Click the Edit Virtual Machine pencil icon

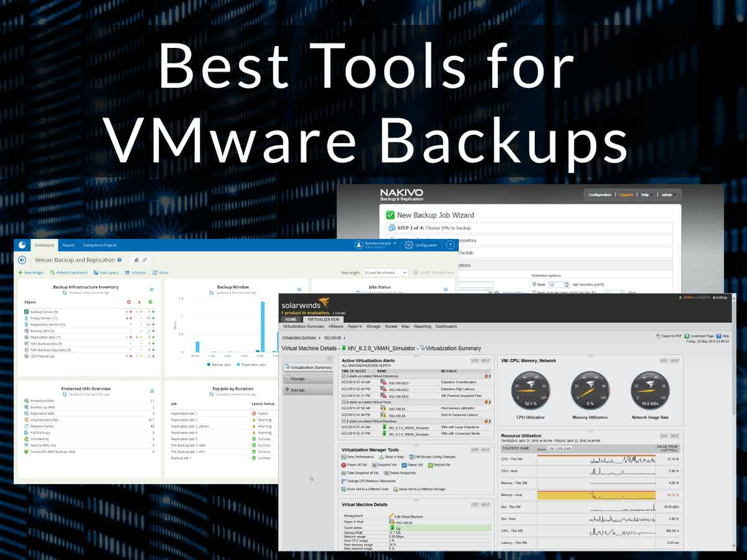392,516
